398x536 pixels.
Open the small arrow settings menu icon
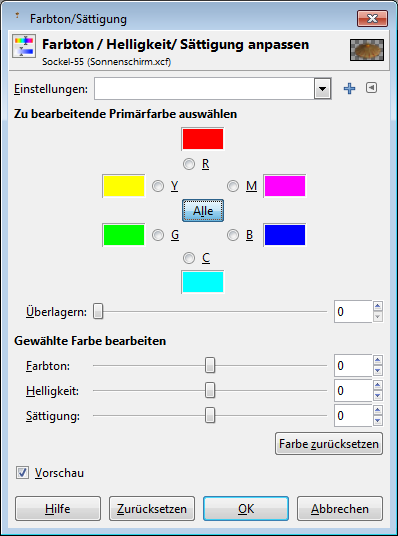(x=371, y=88)
